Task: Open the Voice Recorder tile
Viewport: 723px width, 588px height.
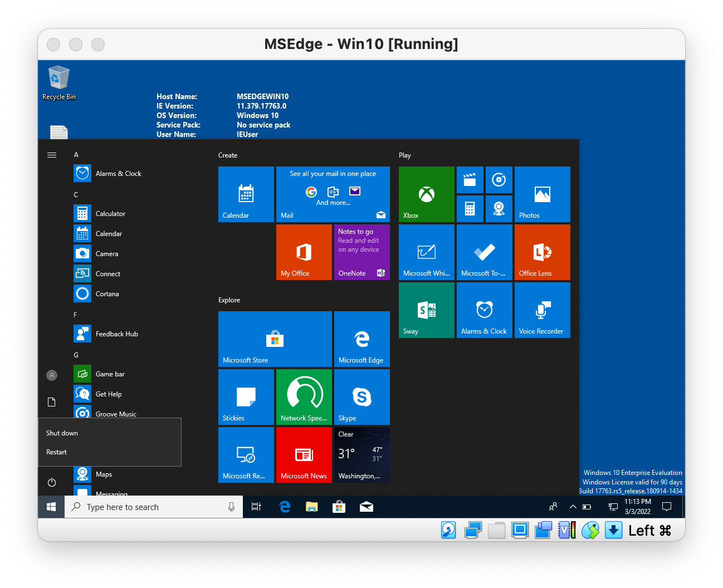Action: [x=541, y=310]
